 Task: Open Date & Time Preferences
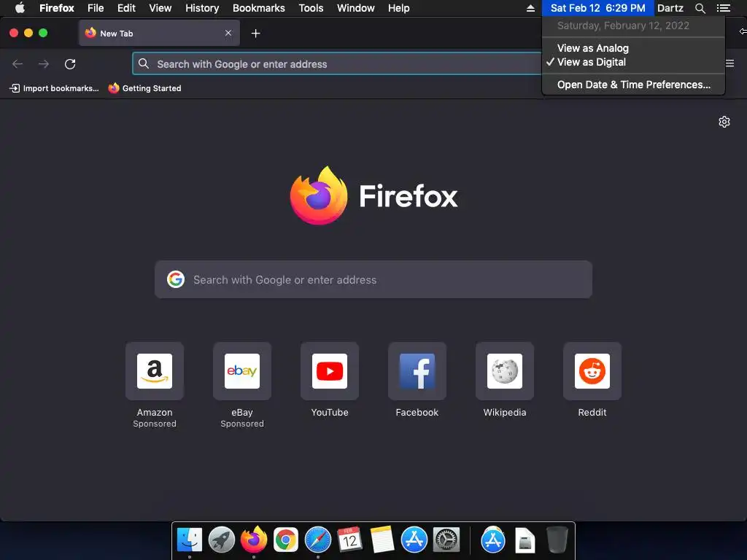click(x=634, y=85)
